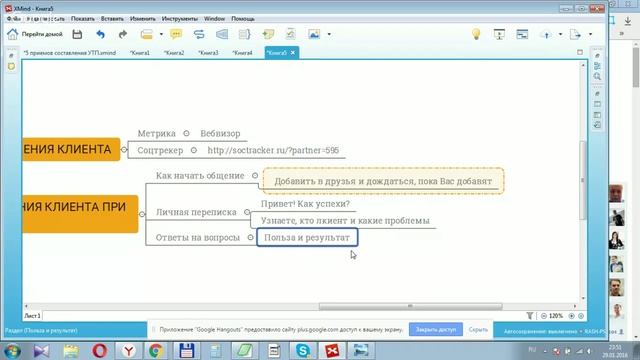Image resolution: width=640 pixels, height=360 pixels.
Task: Select the Лист 1 sheet tab
Action: [x=32, y=316]
